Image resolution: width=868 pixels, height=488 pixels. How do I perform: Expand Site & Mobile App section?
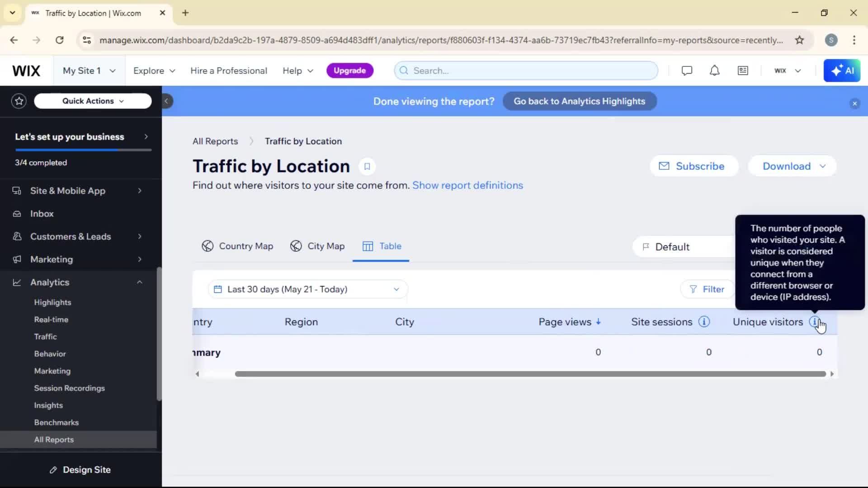(x=78, y=191)
